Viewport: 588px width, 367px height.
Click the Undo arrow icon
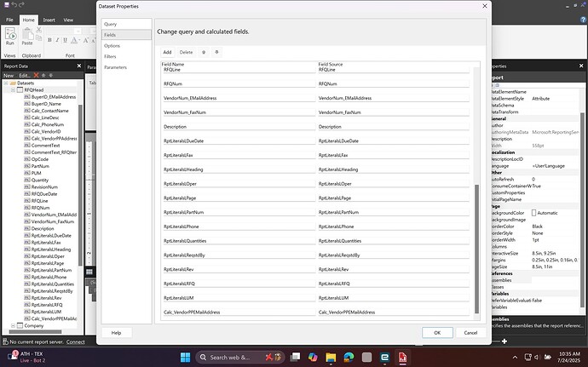14,4
